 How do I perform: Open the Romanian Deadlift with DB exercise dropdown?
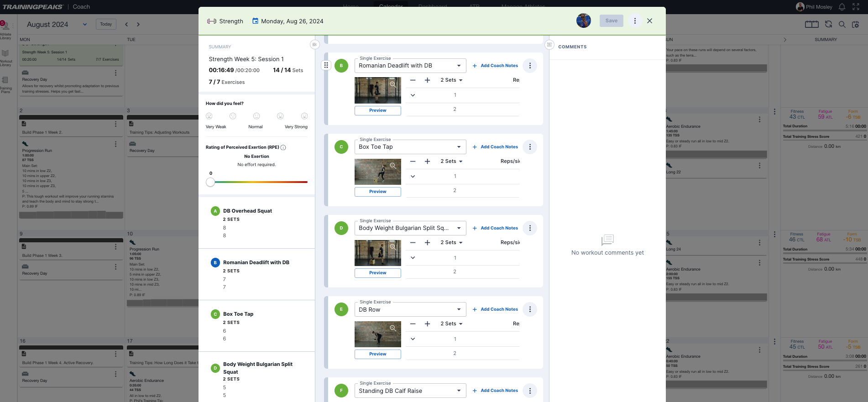click(459, 66)
